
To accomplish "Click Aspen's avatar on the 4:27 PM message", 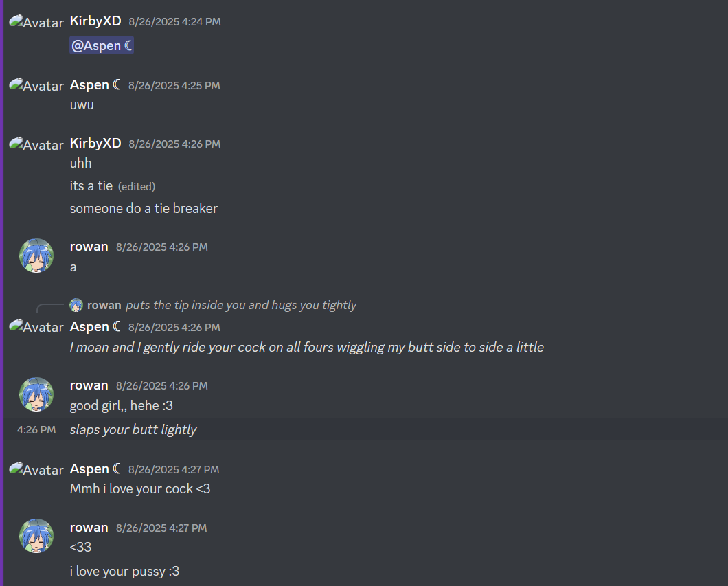I will coord(36,469).
